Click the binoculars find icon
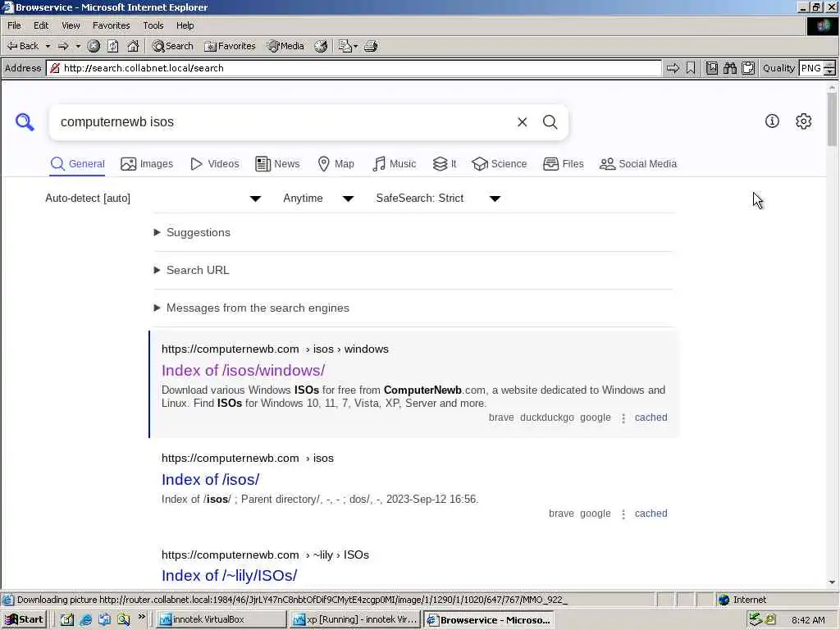This screenshot has height=630, width=840. (x=729, y=68)
